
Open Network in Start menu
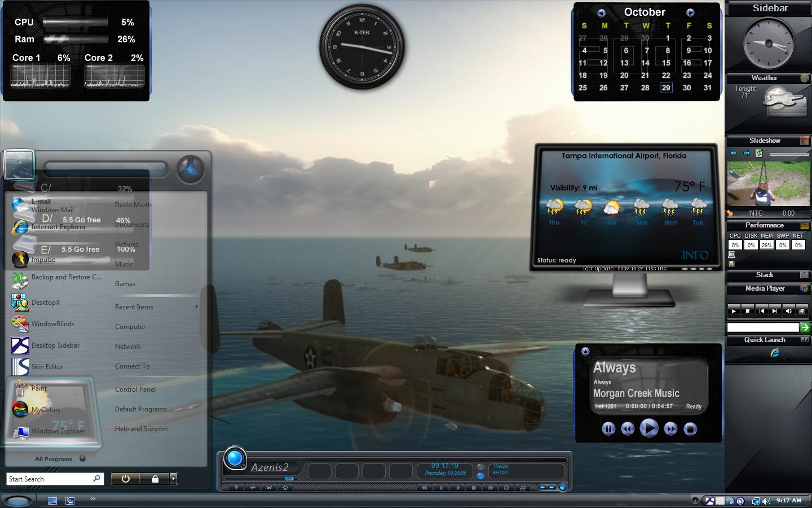coord(128,347)
